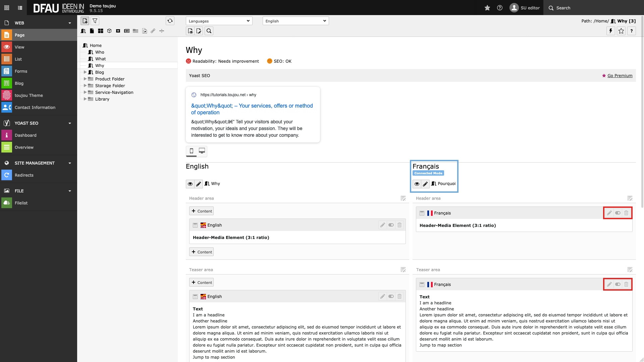Image resolution: width=644 pixels, height=362 pixels.
Task: Edit the French Header-Media element
Action: point(609,213)
